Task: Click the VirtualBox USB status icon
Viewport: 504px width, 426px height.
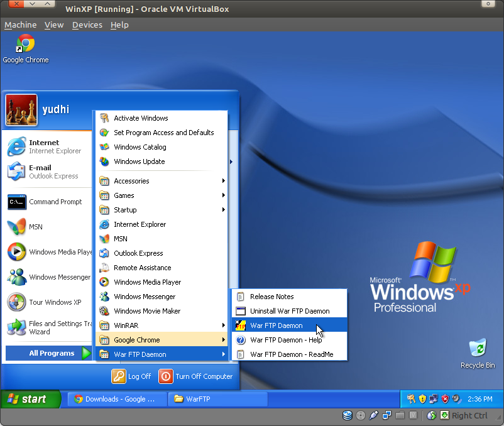Action: click(373, 415)
